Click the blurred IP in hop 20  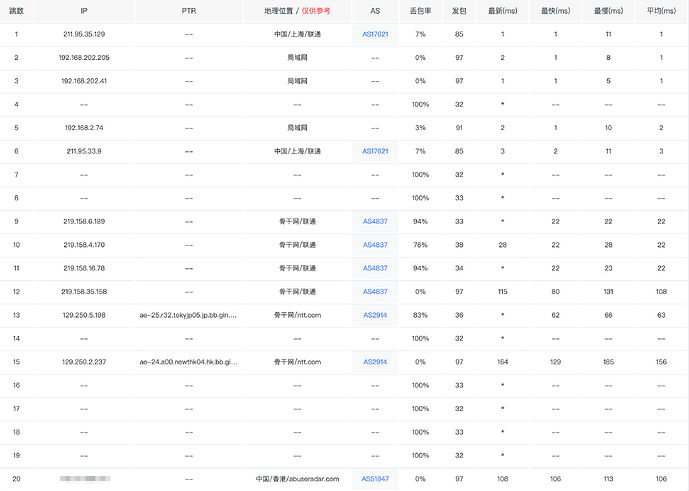pos(85,479)
